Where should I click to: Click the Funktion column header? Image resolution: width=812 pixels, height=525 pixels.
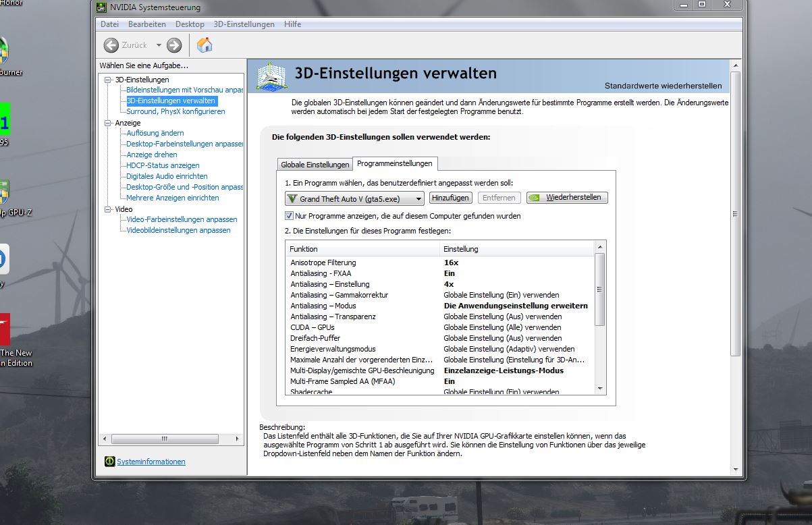point(362,249)
